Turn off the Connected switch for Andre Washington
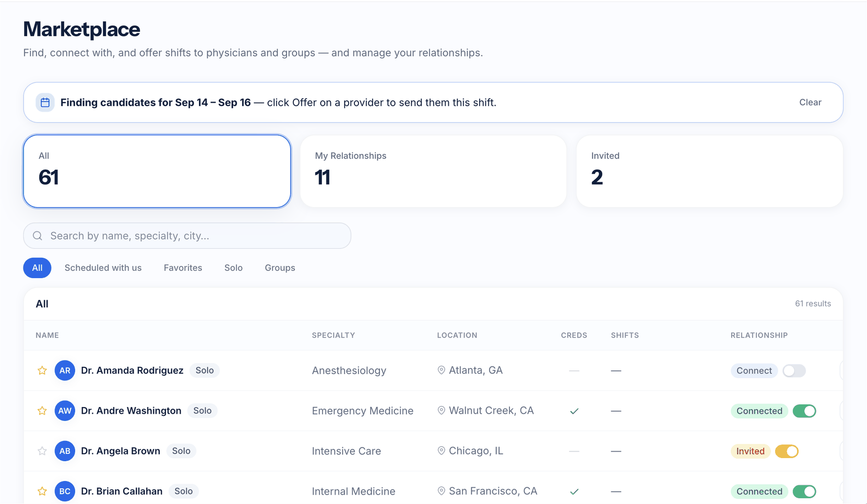The width and height of the screenshot is (867, 504). (804, 411)
